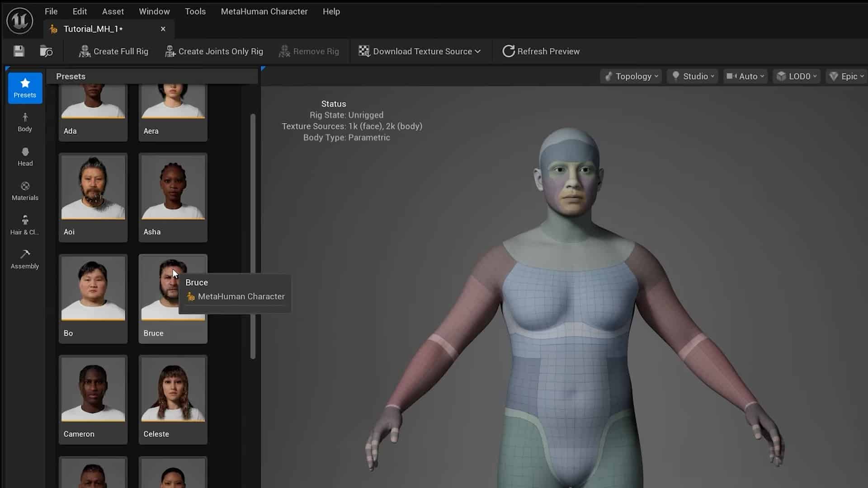Click Create Joints Only Rig
This screenshot has height=488, width=868.
tap(214, 51)
